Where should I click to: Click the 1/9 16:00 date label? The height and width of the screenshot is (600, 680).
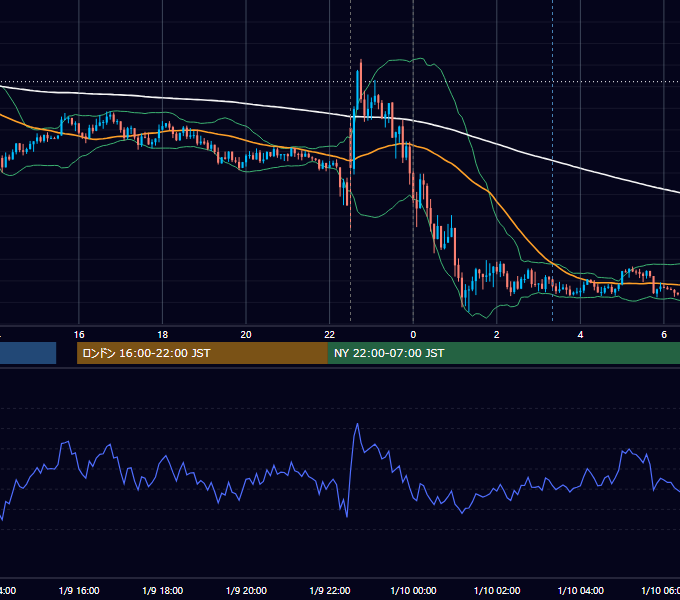pyautogui.click(x=79, y=590)
